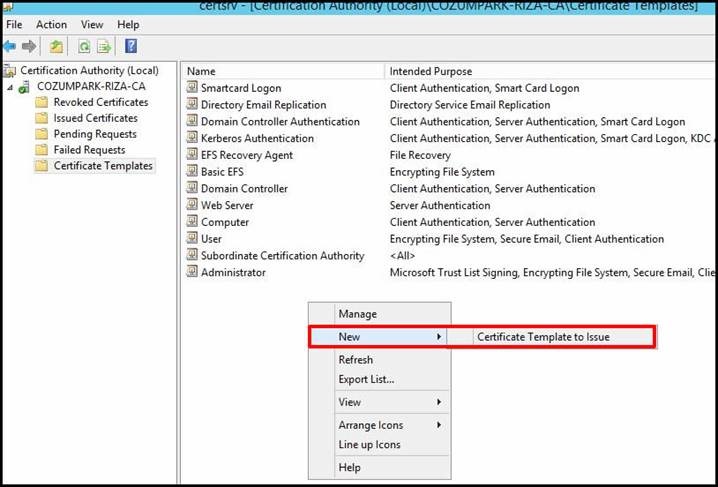Click the Export List toolbar icon

click(x=104, y=46)
